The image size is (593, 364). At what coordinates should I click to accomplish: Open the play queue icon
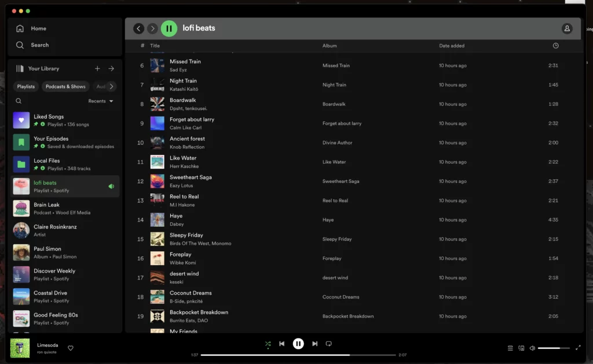(x=510, y=348)
